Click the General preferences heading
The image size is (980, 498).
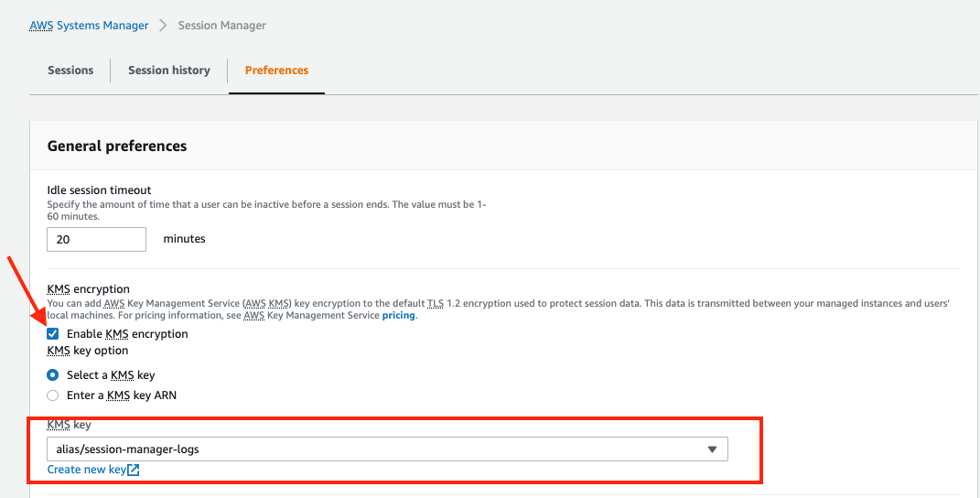(x=117, y=146)
